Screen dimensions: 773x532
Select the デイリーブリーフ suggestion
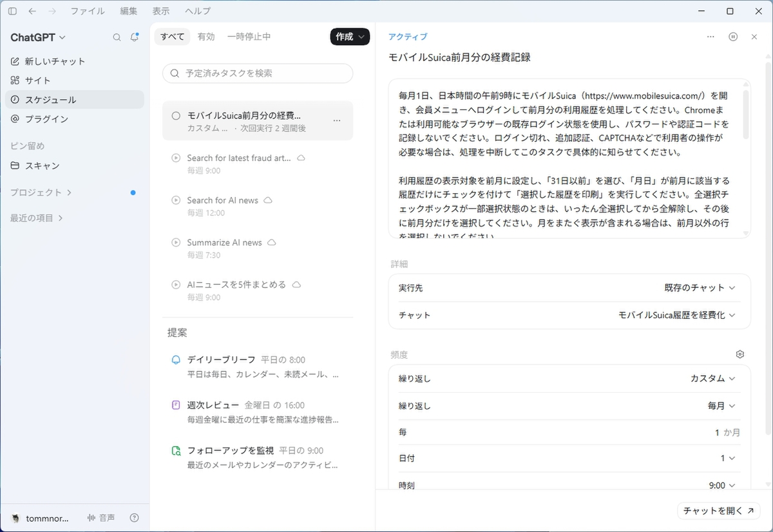(x=258, y=366)
